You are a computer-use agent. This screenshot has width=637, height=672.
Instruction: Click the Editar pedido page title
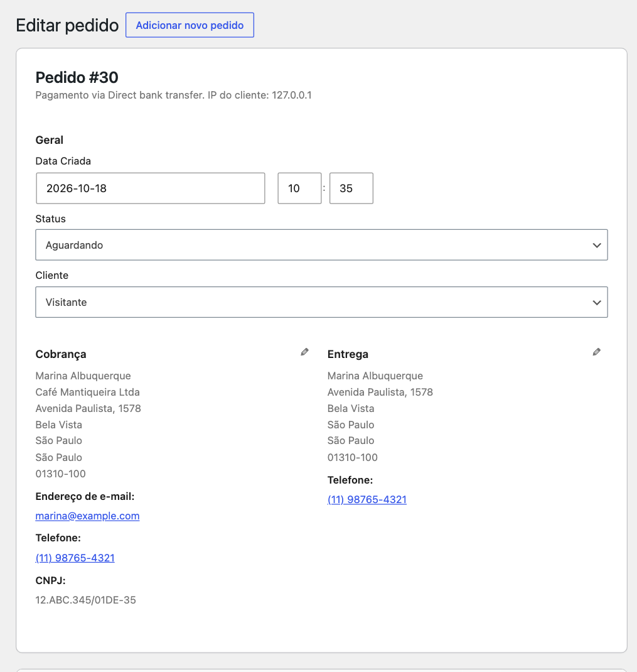click(67, 25)
